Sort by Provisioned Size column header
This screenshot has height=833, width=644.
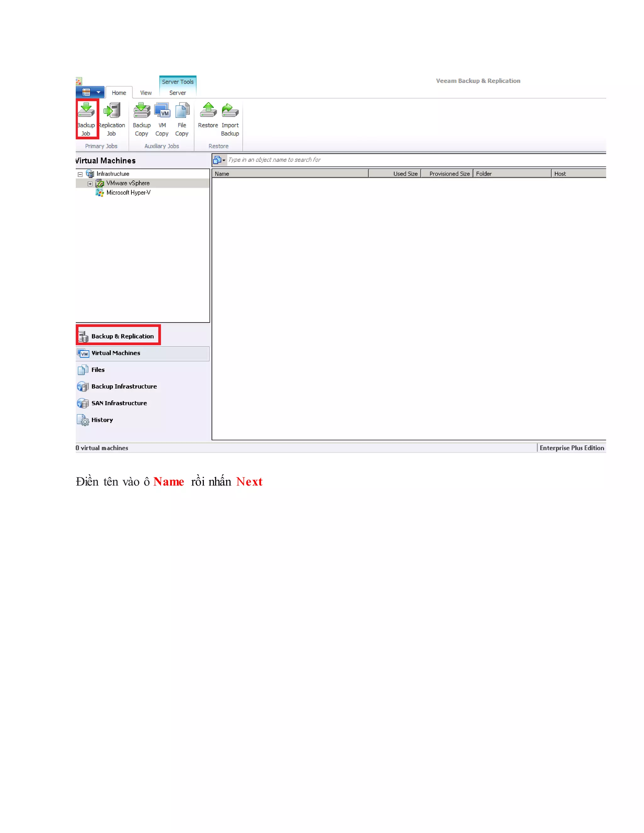pos(449,174)
